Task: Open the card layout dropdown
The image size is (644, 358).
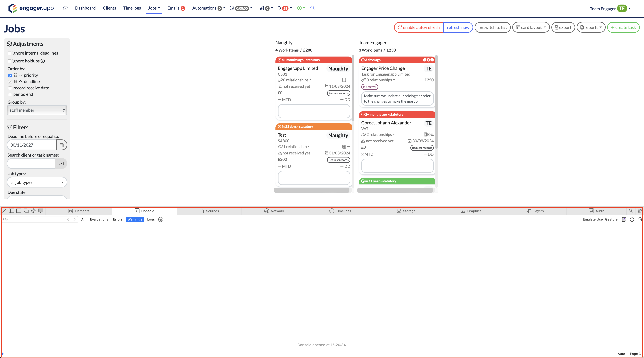Action: coord(531,27)
